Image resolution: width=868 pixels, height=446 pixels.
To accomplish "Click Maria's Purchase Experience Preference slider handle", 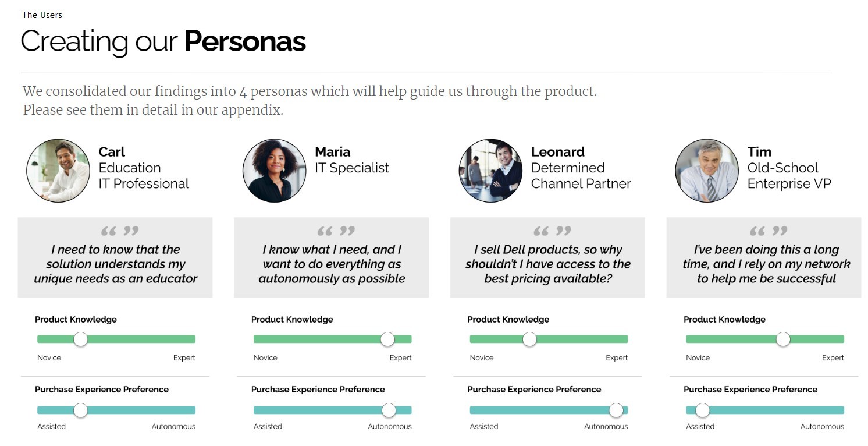I will [389, 410].
